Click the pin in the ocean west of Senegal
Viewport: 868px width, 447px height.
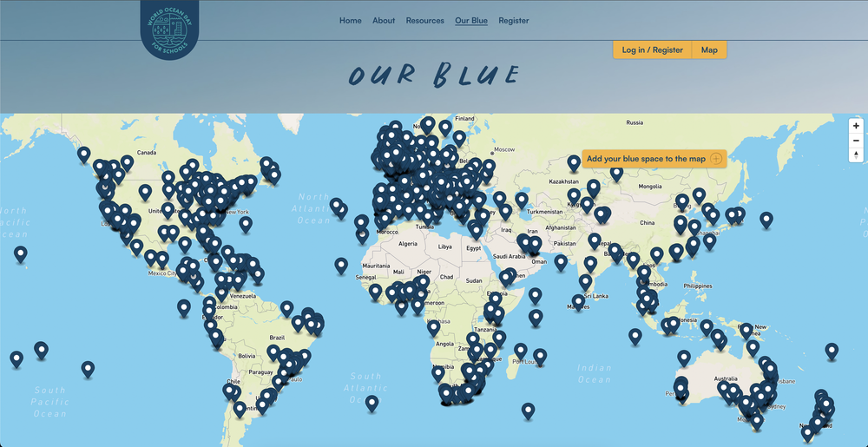[341, 266]
